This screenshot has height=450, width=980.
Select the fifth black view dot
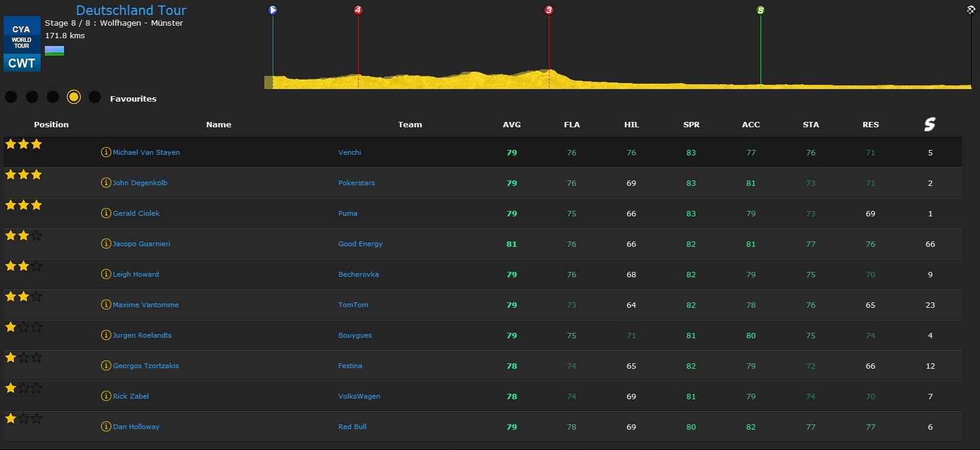(94, 97)
